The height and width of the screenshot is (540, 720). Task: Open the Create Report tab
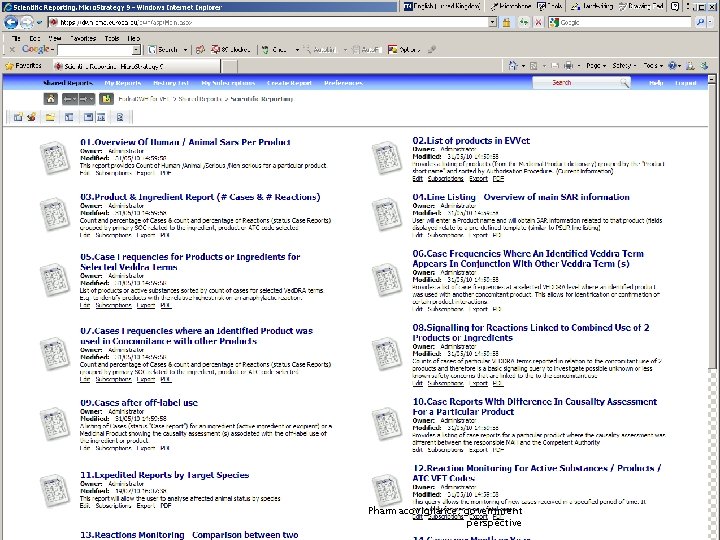(289, 83)
